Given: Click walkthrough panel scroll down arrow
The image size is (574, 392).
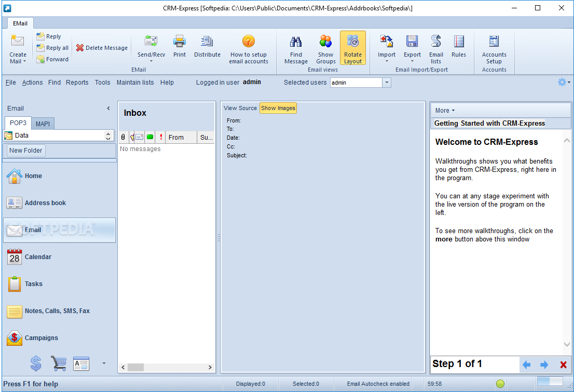Looking at the screenshot, I should (x=567, y=344).
